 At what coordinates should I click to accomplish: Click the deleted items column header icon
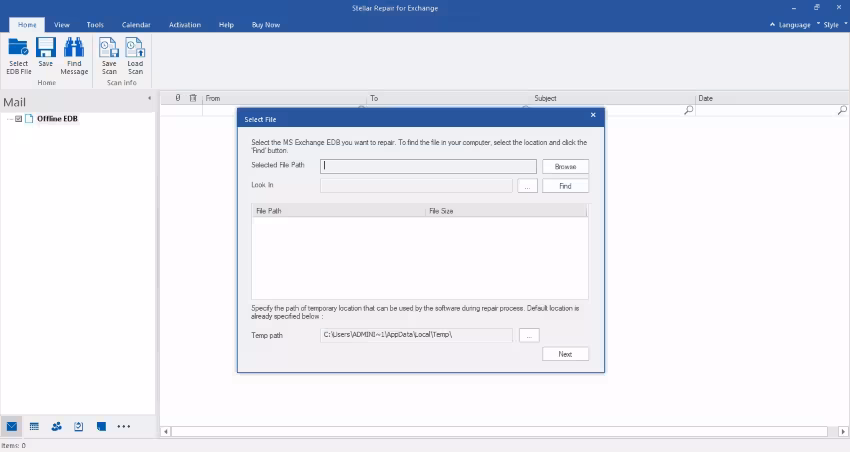click(x=192, y=98)
